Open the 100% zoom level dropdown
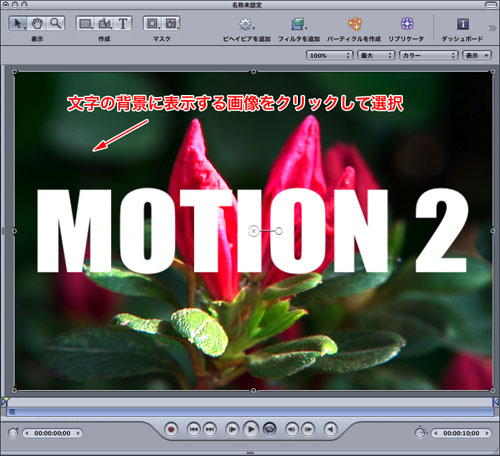Viewport: 500px width, 456px height. [x=329, y=55]
